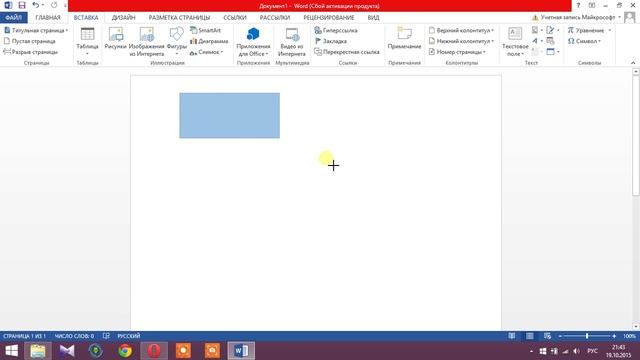Image resolution: width=640 pixels, height=360 pixels.
Task: Switch to the ВИД tab
Action: pos(373,18)
